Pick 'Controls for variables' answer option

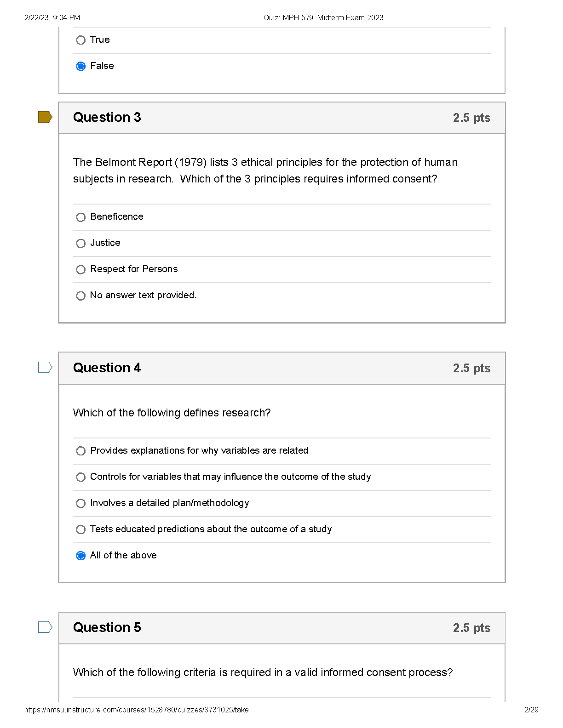[81, 477]
